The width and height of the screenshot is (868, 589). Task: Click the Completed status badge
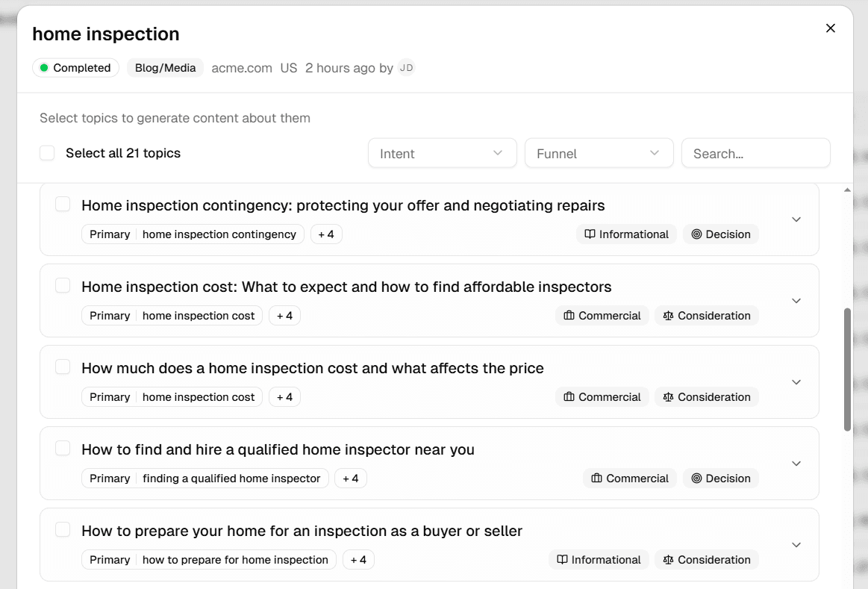[75, 67]
